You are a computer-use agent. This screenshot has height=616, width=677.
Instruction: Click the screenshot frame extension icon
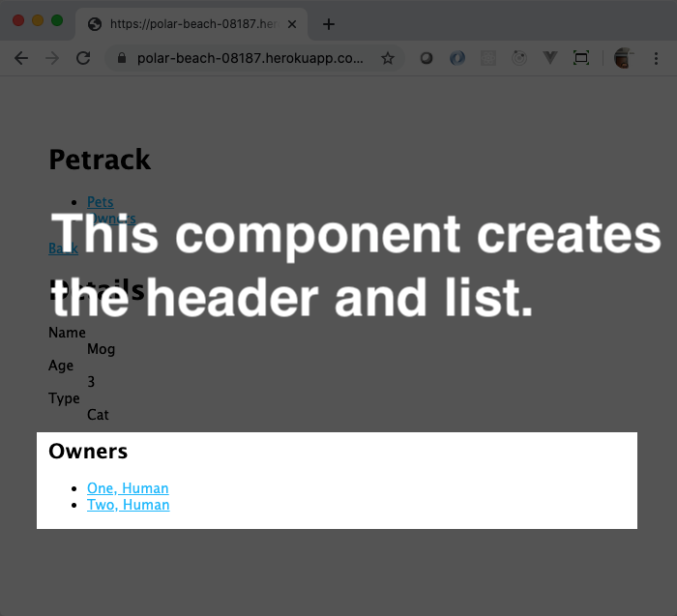(x=581, y=58)
